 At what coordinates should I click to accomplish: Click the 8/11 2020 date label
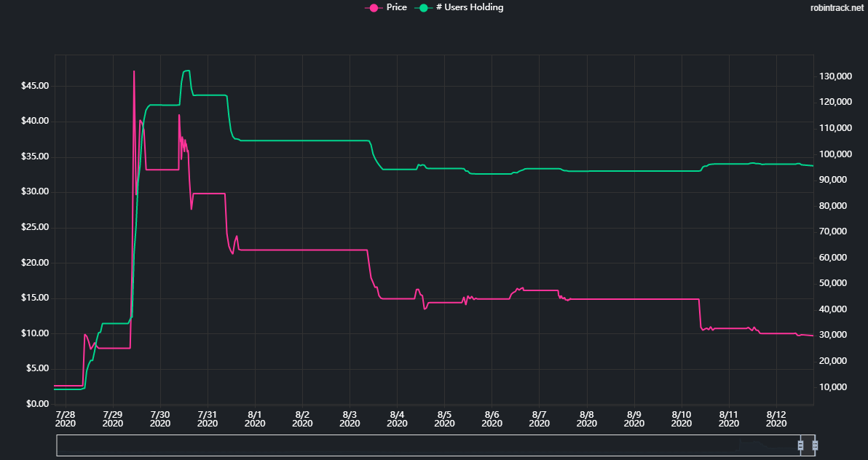[728, 419]
